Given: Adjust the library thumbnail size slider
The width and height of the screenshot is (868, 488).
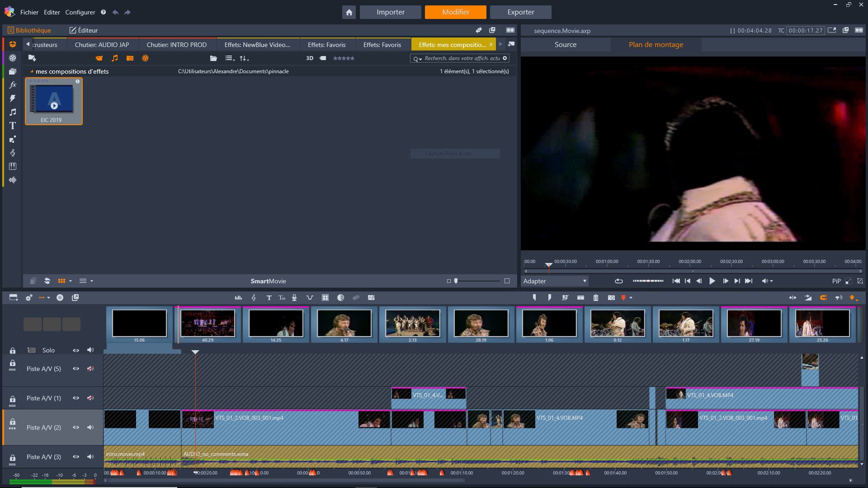Looking at the screenshot, I should [456, 281].
